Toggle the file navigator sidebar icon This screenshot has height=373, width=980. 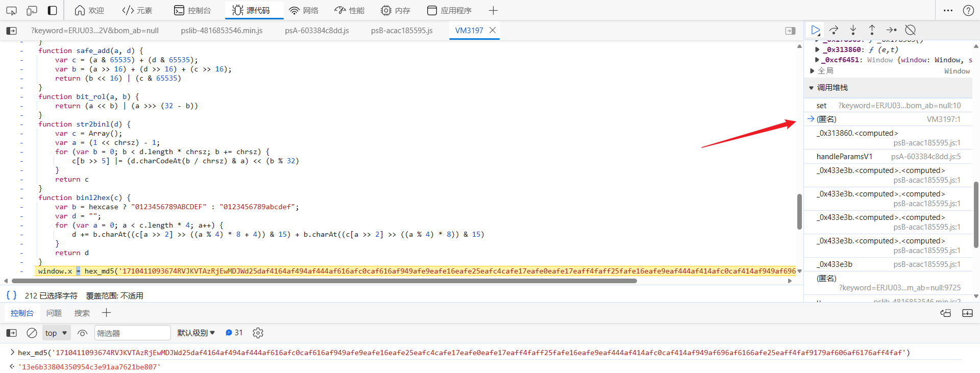coord(11,31)
